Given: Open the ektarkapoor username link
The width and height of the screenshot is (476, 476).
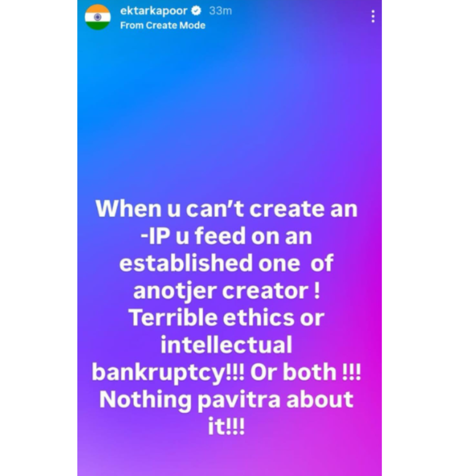Looking at the screenshot, I should (x=154, y=11).
